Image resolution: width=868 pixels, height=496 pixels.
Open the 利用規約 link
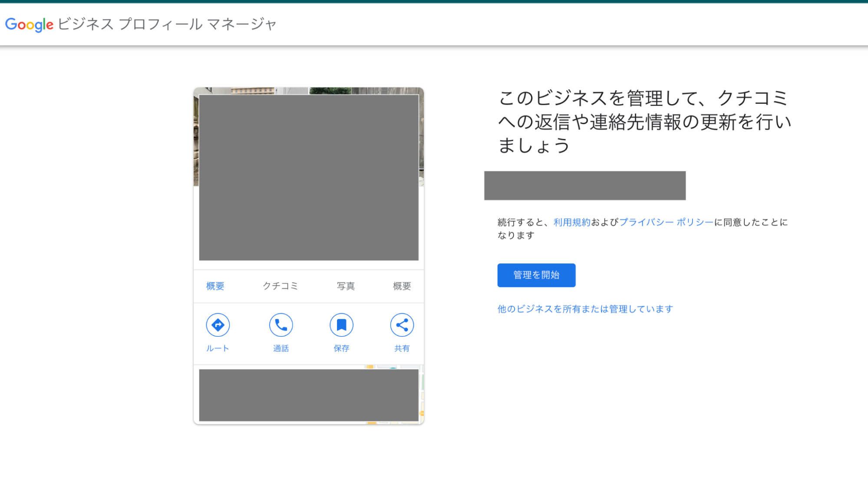572,222
